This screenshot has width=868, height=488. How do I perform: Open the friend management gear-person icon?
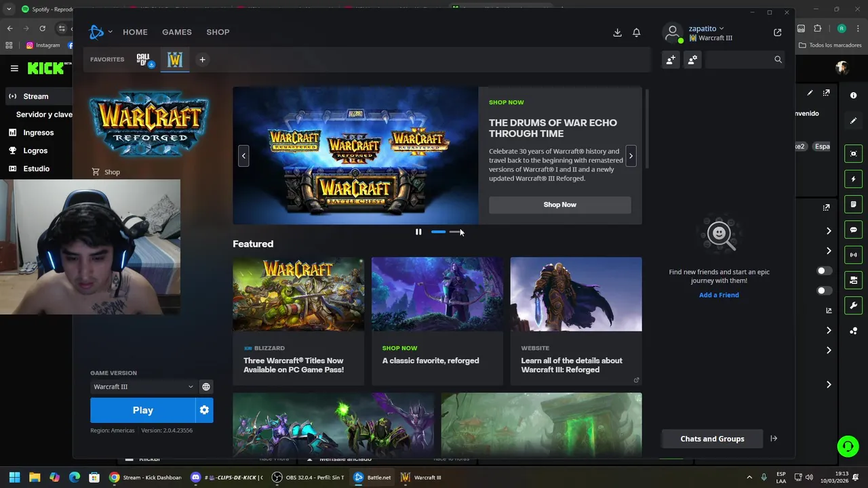(692, 60)
